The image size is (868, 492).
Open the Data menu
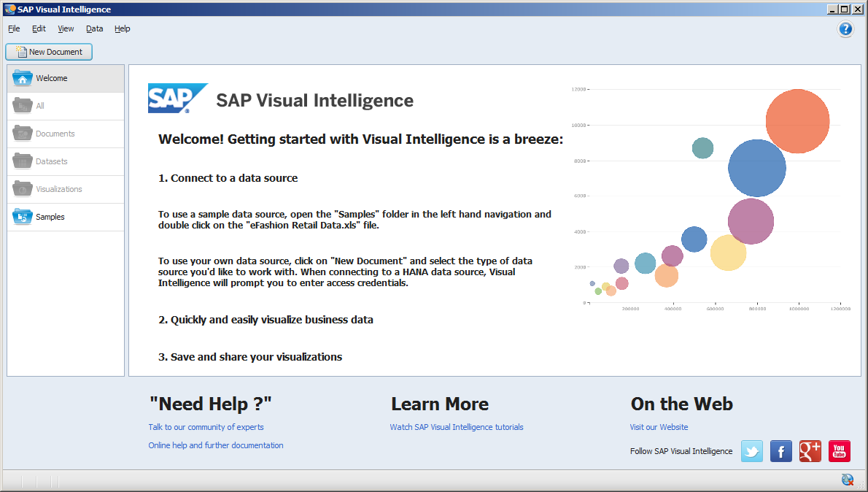tap(94, 28)
